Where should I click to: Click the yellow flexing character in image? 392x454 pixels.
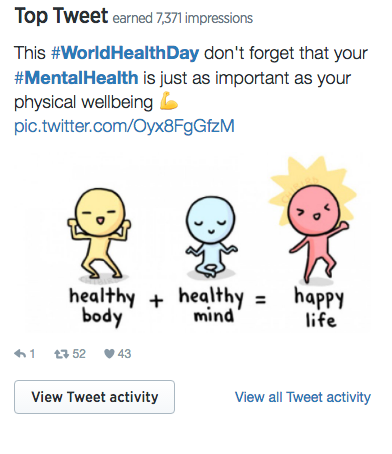pyautogui.click(x=99, y=233)
